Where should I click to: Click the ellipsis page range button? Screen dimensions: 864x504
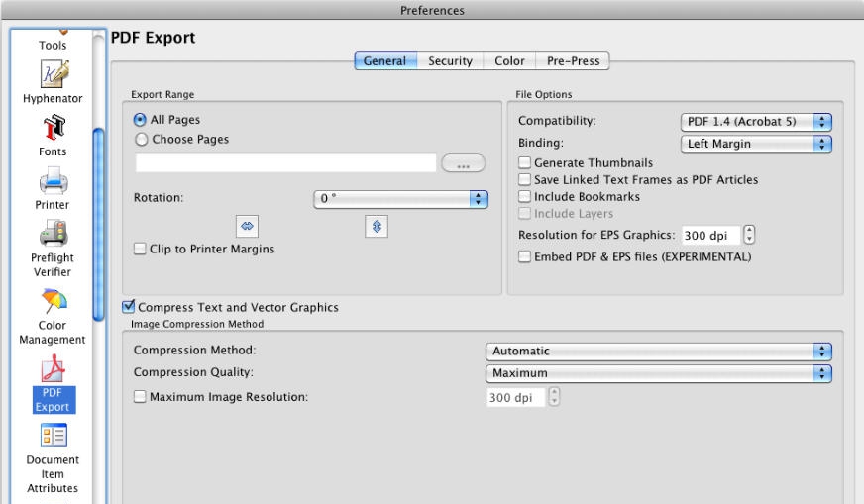tap(463, 164)
